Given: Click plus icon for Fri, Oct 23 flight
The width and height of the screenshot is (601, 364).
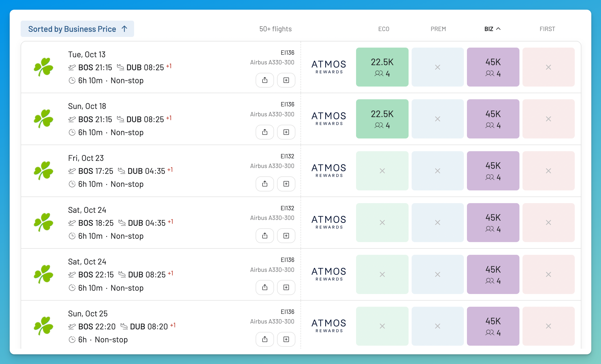Looking at the screenshot, I should pyautogui.click(x=286, y=184).
